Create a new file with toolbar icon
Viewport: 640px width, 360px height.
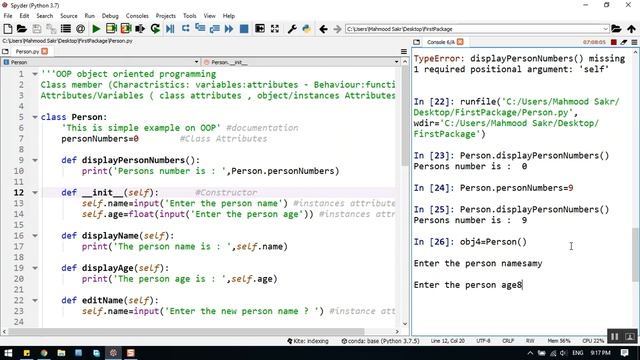(8, 29)
